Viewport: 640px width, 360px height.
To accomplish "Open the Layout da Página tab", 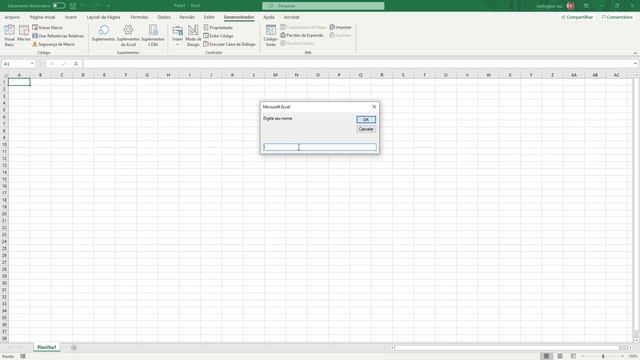I will [x=104, y=17].
